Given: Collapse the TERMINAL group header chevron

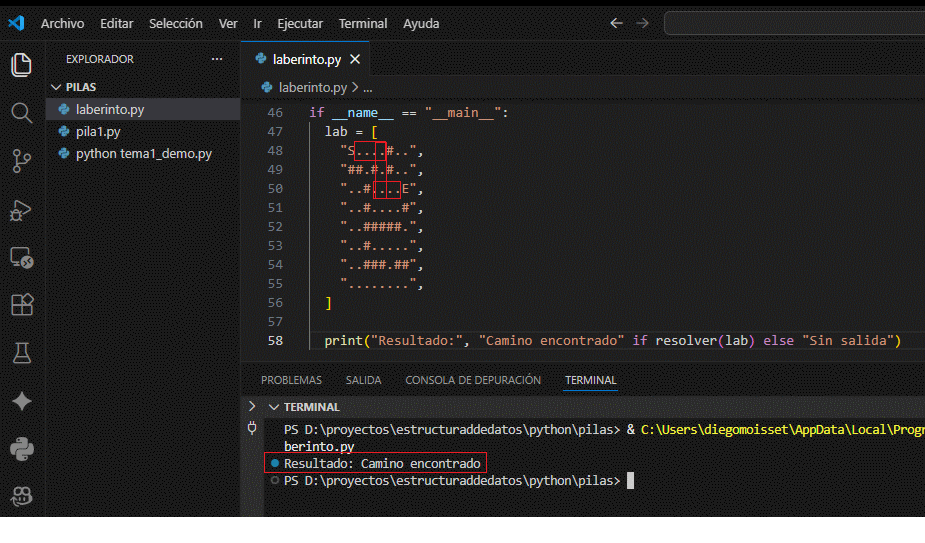Looking at the screenshot, I should 273,407.
